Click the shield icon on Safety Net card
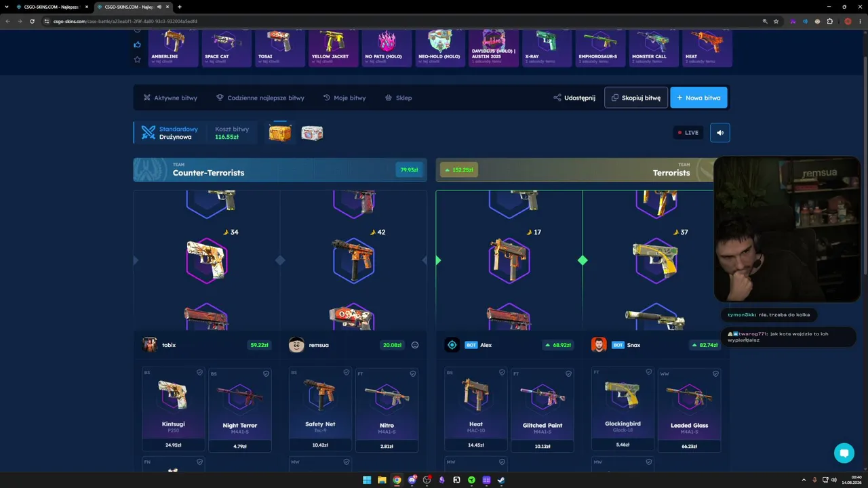 tap(346, 372)
